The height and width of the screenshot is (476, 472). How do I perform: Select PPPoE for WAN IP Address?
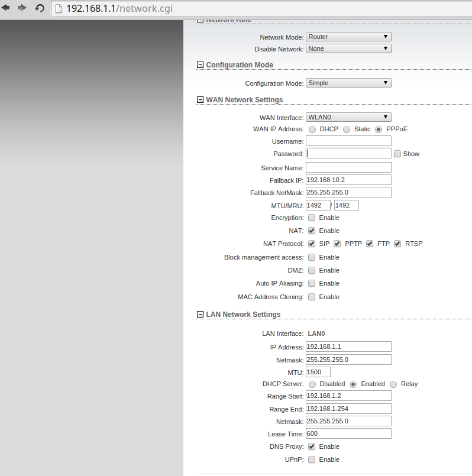[x=379, y=129]
